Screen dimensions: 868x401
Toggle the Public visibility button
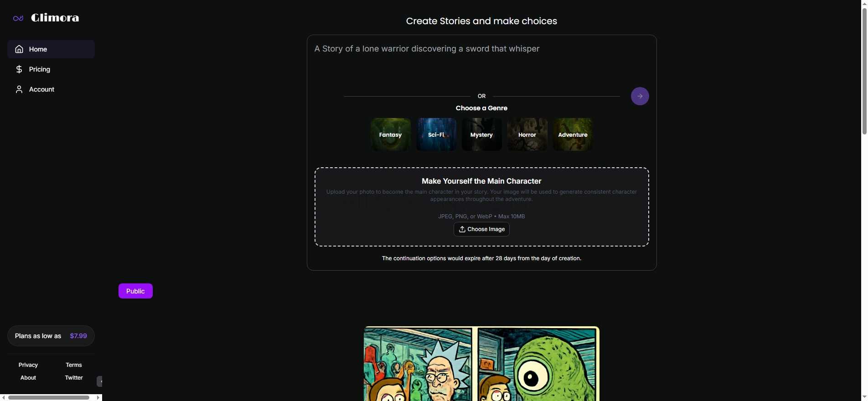point(135,291)
